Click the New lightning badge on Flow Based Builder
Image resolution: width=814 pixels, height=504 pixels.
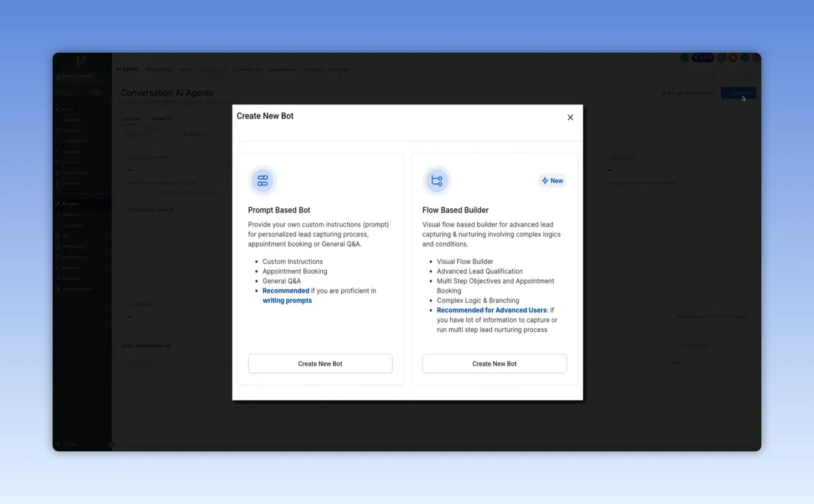[552, 181]
